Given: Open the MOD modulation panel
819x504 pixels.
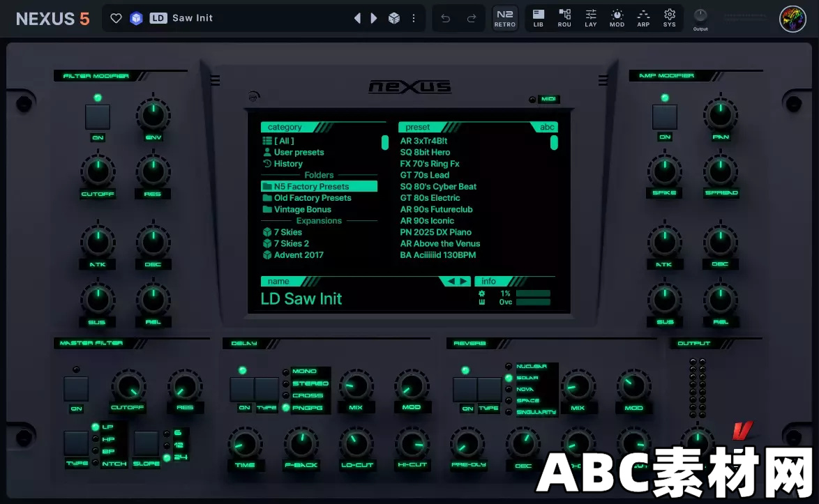Looking at the screenshot, I should point(616,18).
